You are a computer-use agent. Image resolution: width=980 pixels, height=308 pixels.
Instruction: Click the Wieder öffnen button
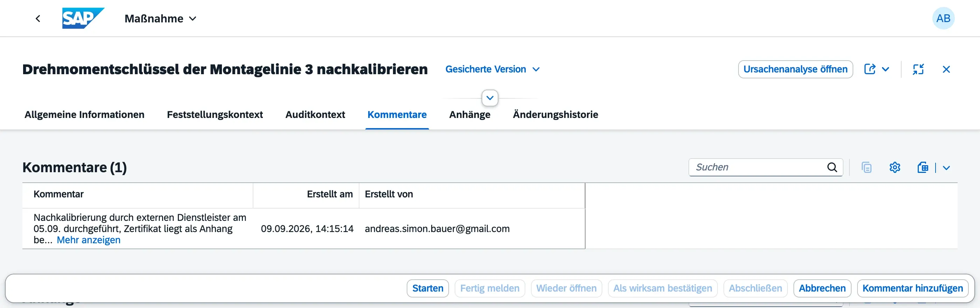[566, 288]
